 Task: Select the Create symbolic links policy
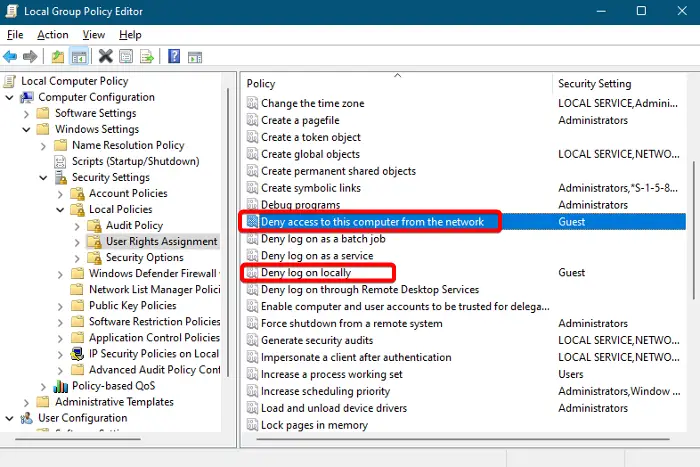pyautogui.click(x=311, y=188)
